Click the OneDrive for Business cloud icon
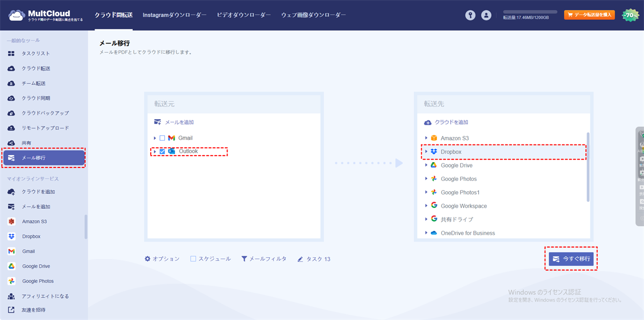Image resolution: width=644 pixels, height=320 pixels. (x=434, y=233)
